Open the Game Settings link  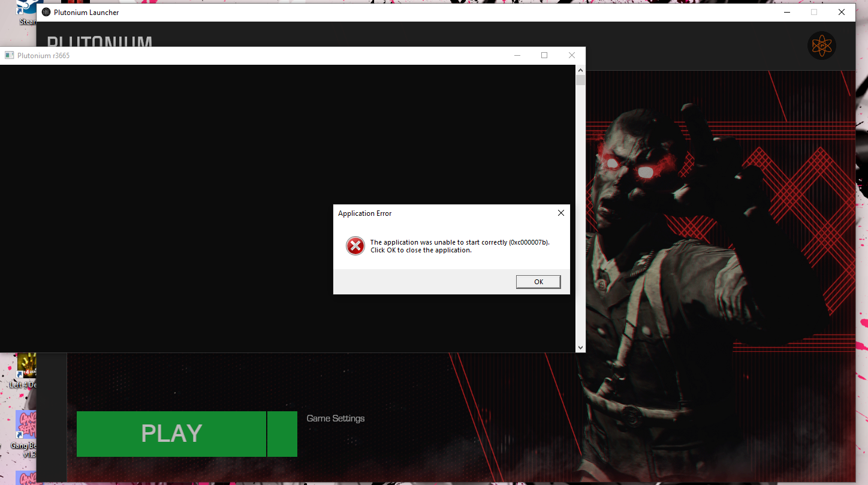point(335,418)
